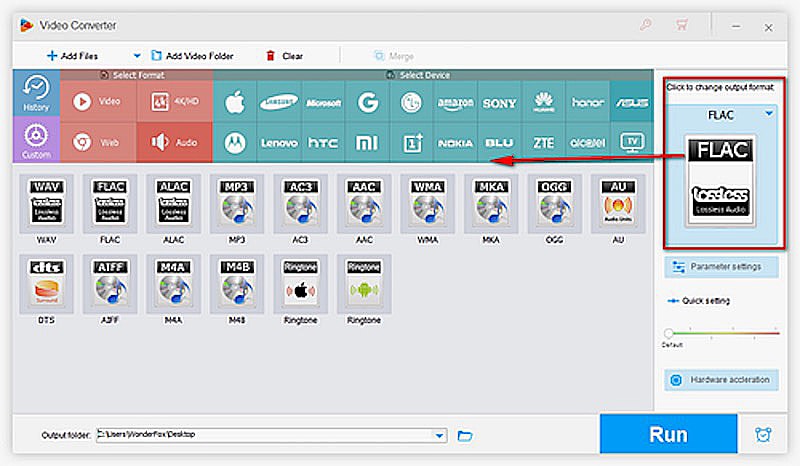Viewport: 800px width, 466px height.
Task: Open the History tab
Action: coord(36,93)
